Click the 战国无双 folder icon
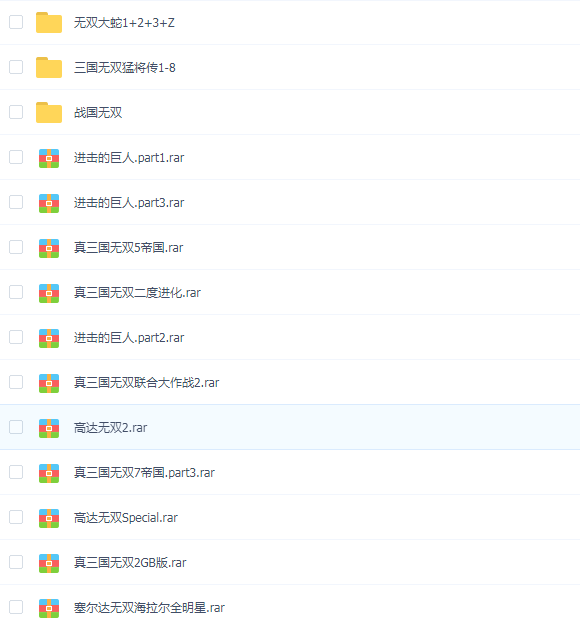Viewport: 580px width, 628px height. pyautogui.click(x=49, y=113)
